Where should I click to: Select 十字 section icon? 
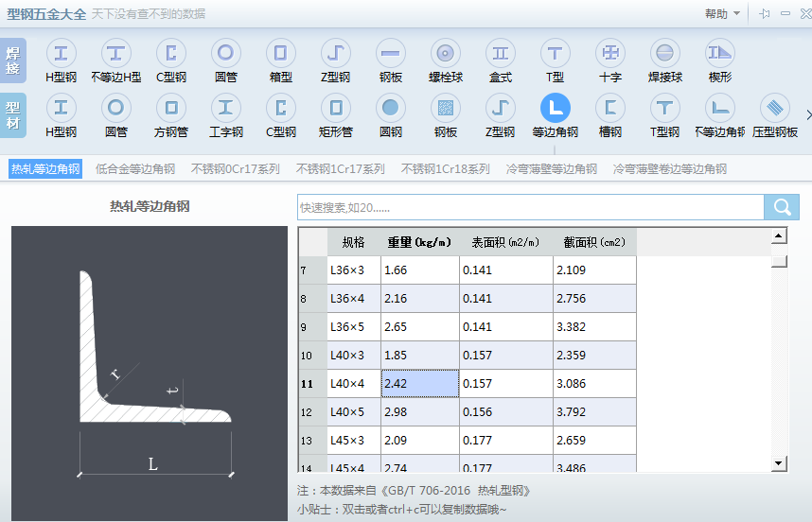(610, 53)
